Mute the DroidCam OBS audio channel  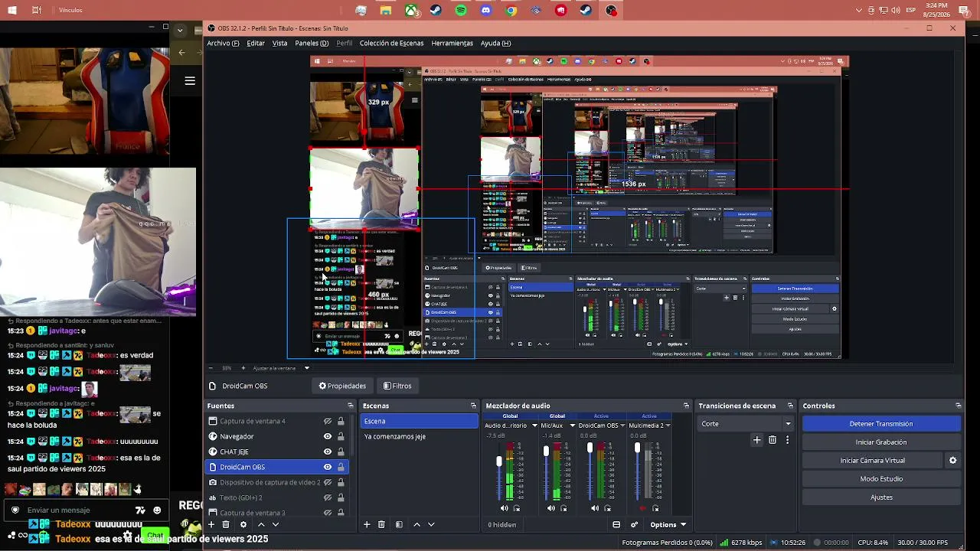(x=595, y=508)
